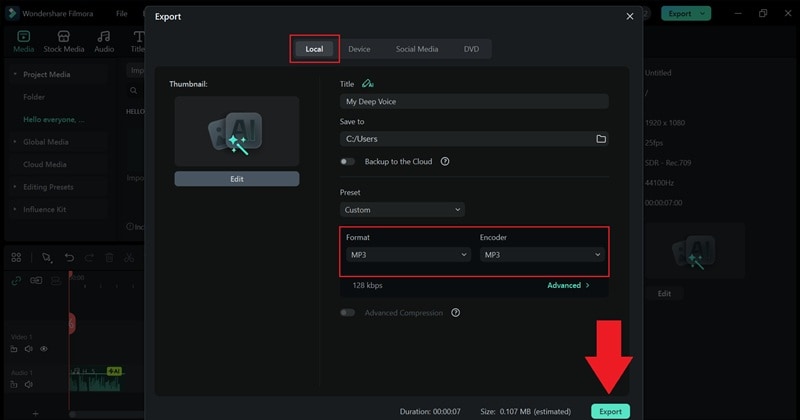The height and width of the screenshot is (420, 800).
Task: Click the Undo arrow icon
Action: tap(69, 257)
